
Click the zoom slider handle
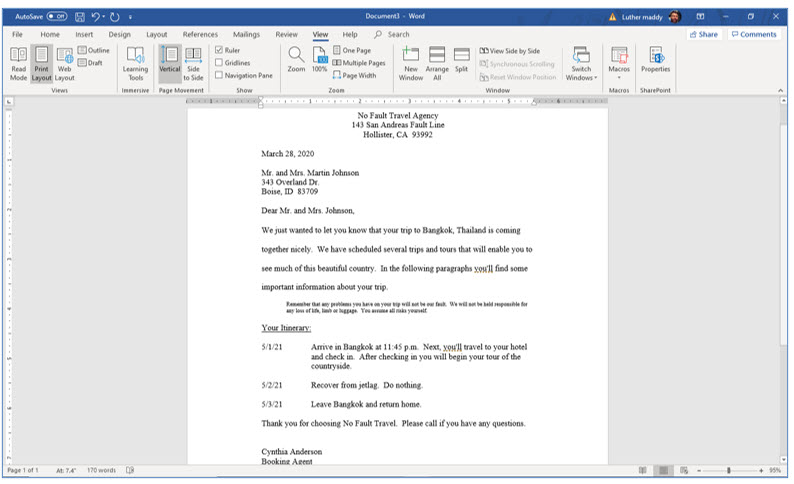pyautogui.click(x=729, y=470)
